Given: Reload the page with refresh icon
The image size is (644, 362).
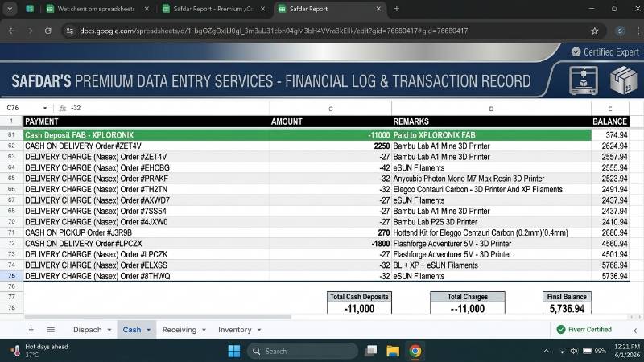Looking at the screenshot, I should coord(48,31).
